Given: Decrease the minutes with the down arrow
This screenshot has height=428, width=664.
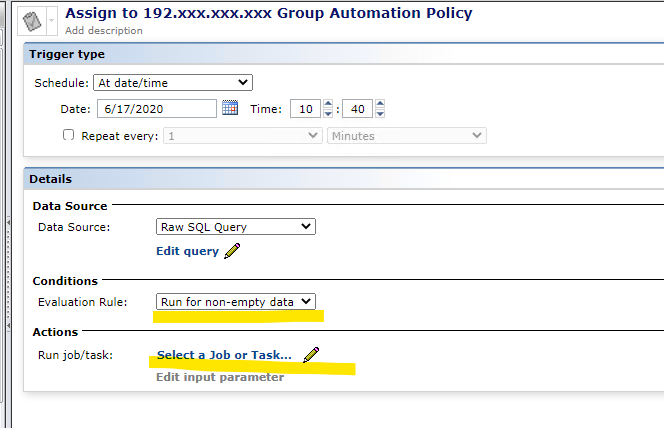Looking at the screenshot, I should pos(380,113).
